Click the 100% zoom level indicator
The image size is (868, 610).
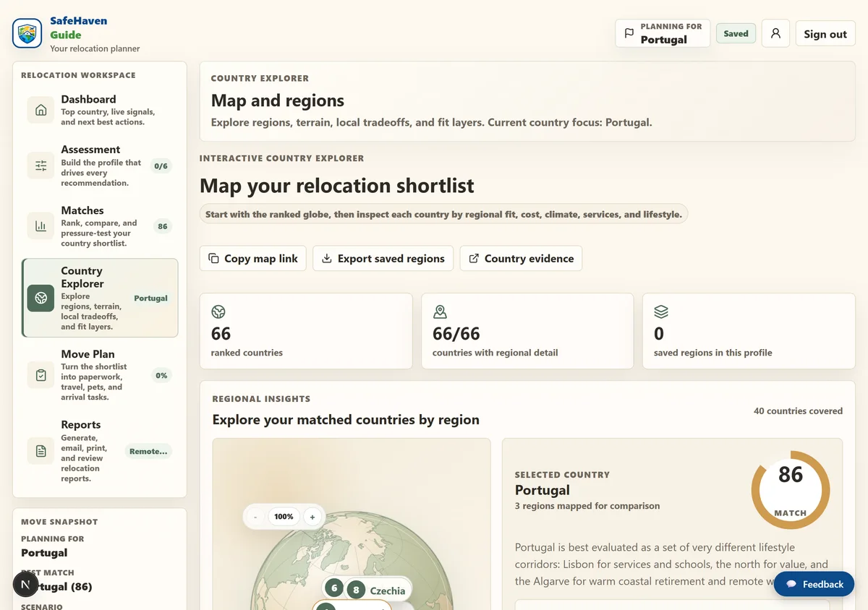tap(284, 517)
